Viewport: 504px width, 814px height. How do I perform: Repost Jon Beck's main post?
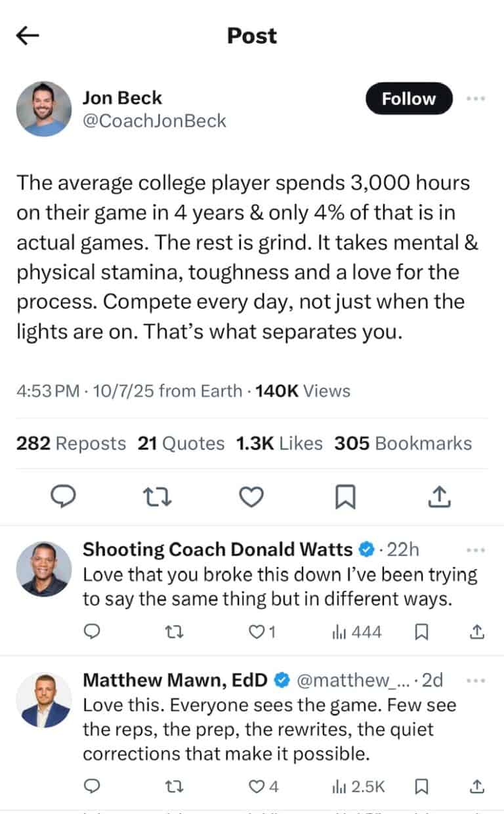[x=157, y=498]
